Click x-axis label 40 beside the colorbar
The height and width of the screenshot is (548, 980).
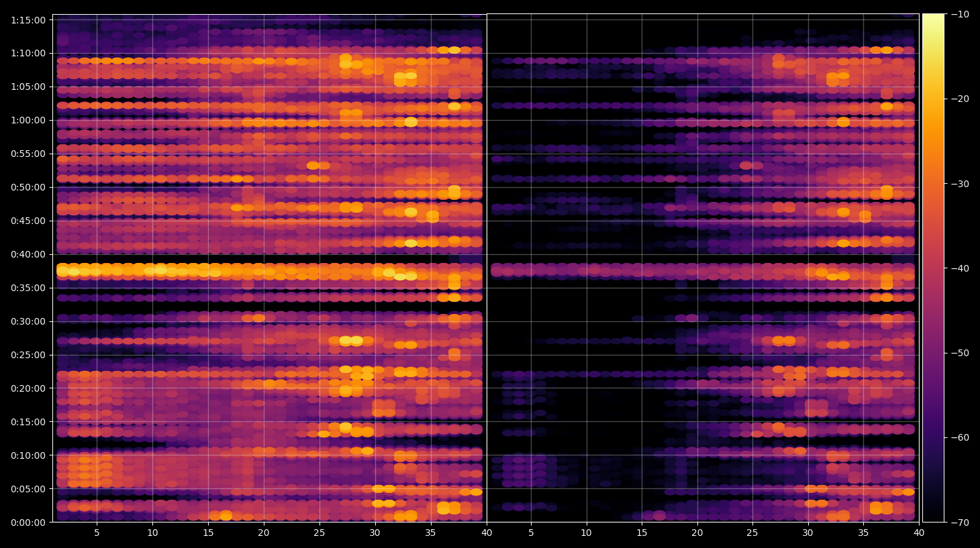[919, 533]
